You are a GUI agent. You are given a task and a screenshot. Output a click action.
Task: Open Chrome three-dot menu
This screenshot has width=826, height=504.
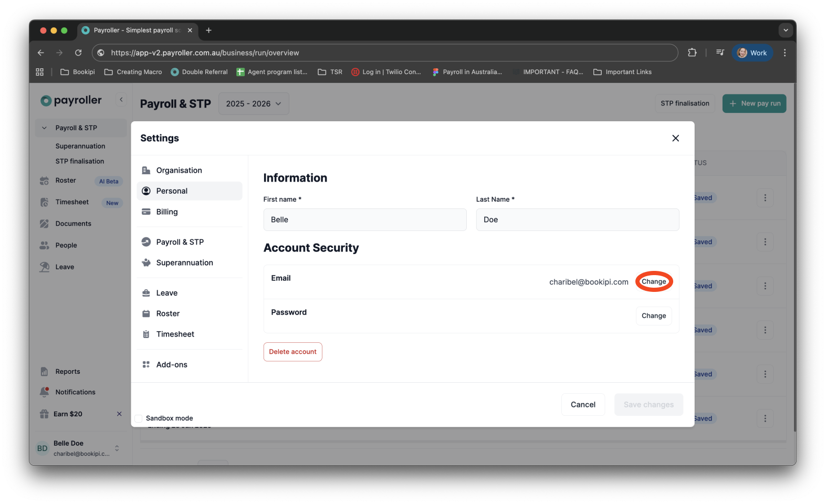tap(785, 52)
